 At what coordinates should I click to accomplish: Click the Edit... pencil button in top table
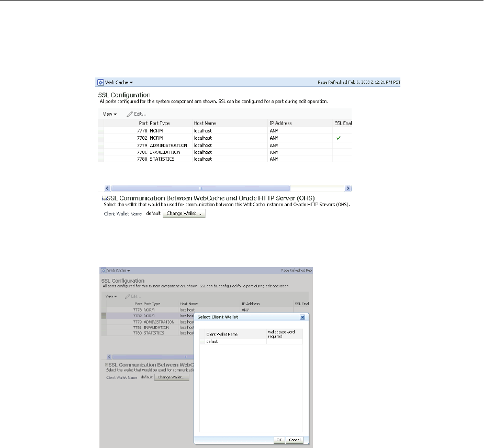coord(137,114)
